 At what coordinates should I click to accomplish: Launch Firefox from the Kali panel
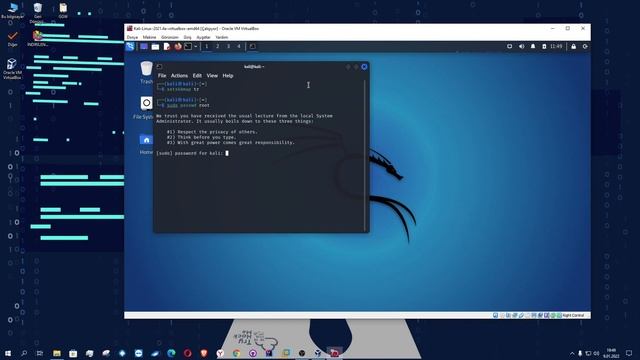pos(178,47)
